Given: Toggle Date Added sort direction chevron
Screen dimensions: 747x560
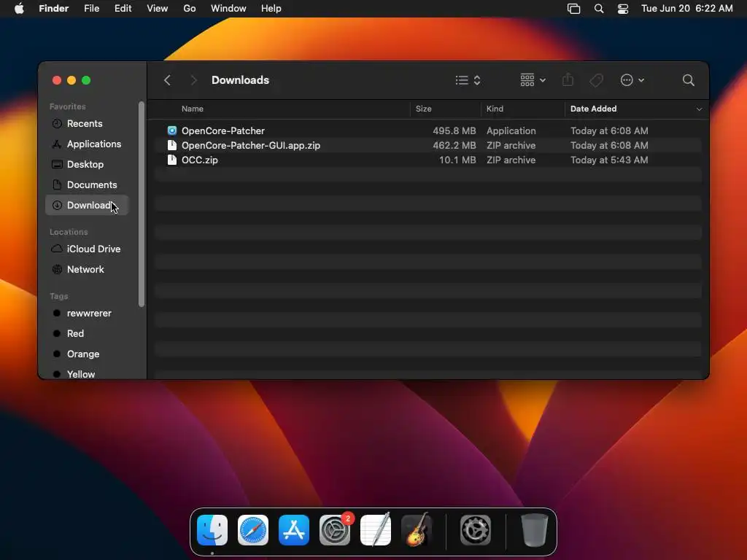Looking at the screenshot, I should (x=699, y=109).
